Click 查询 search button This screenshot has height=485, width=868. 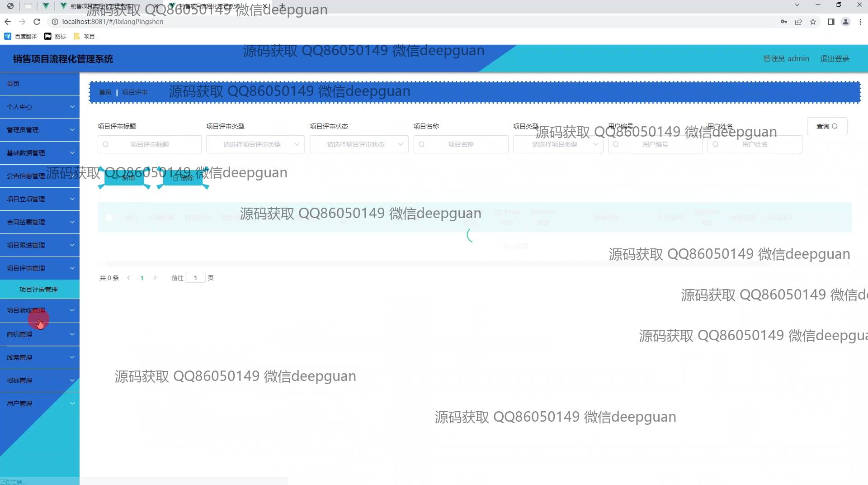click(x=827, y=126)
